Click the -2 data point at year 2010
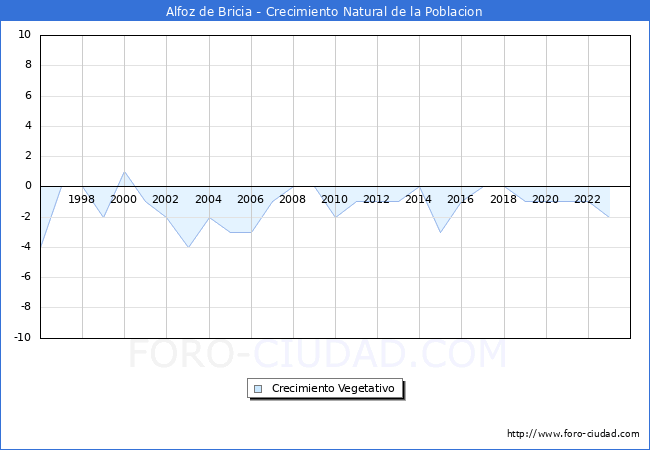 335,217
